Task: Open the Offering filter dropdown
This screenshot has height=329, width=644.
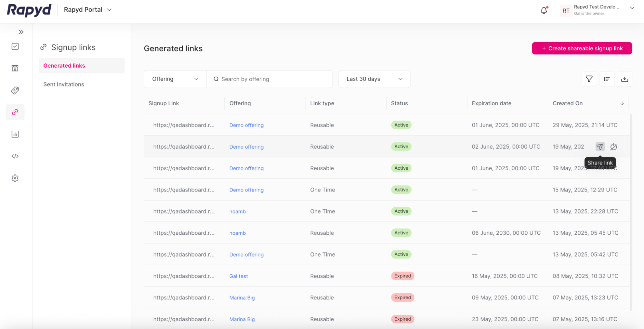Action: (175, 79)
